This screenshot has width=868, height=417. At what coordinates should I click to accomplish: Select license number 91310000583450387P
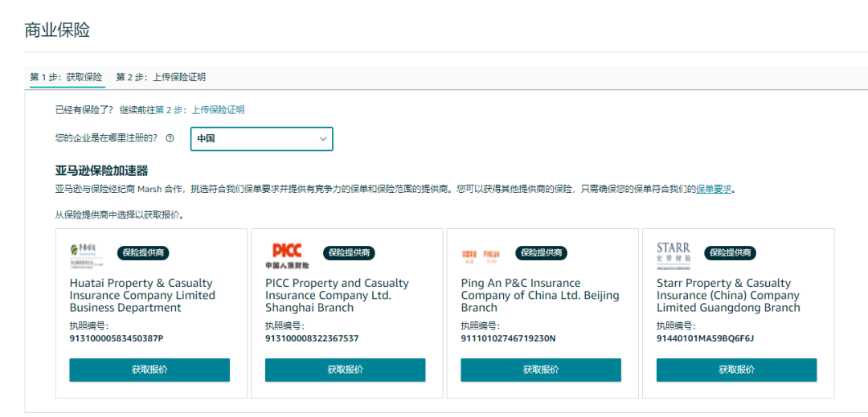pyautogui.click(x=117, y=338)
